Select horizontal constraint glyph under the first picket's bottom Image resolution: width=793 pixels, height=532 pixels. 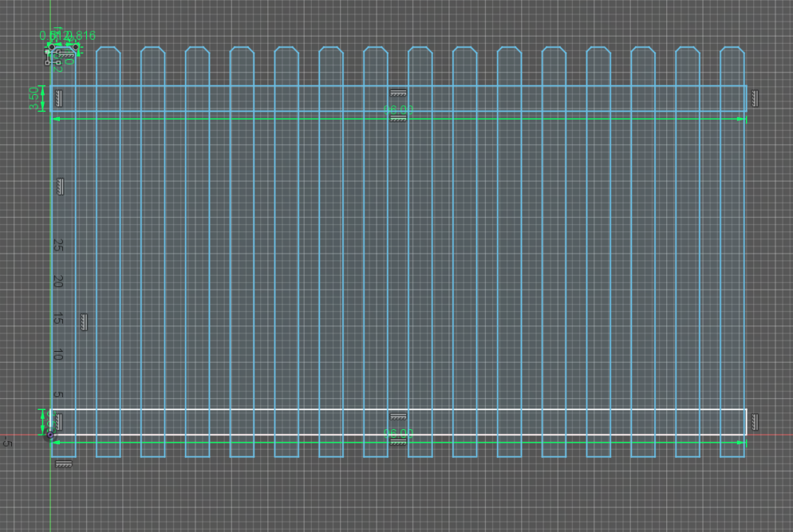(x=63, y=464)
